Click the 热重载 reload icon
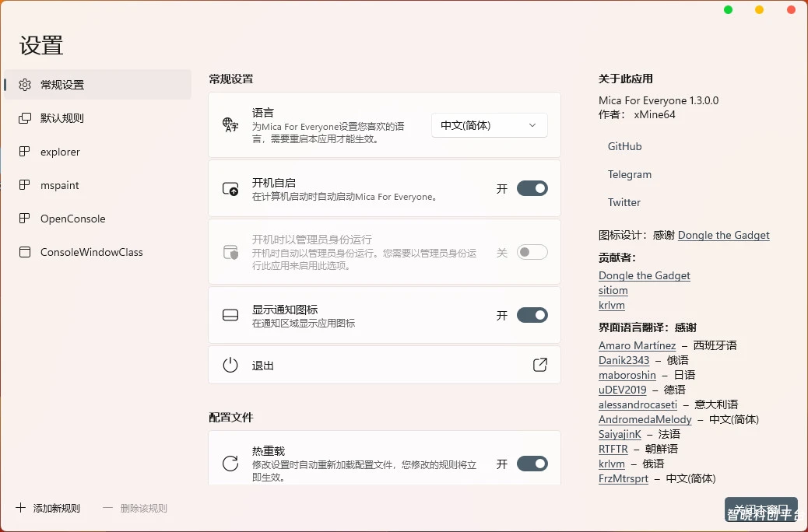The image size is (808, 532). [230, 464]
